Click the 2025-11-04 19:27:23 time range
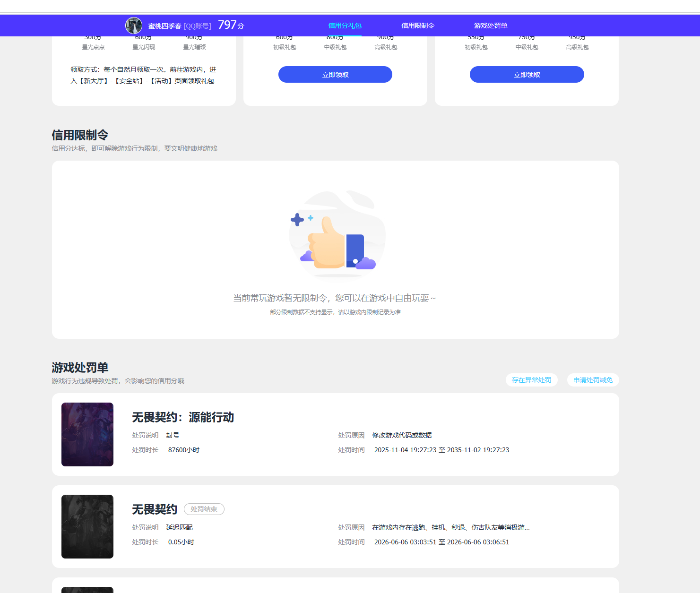This screenshot has height=593, width=700. point(442,450)
